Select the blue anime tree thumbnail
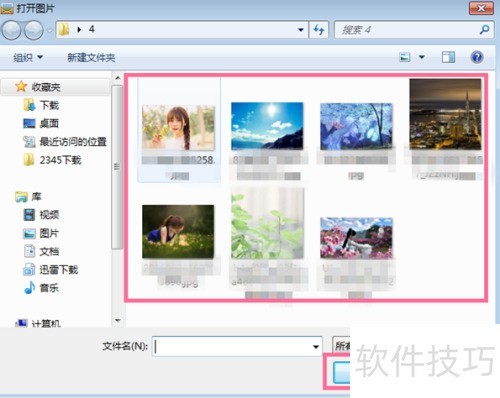Screen dimensions: 500x398 [x=356, y=126]
